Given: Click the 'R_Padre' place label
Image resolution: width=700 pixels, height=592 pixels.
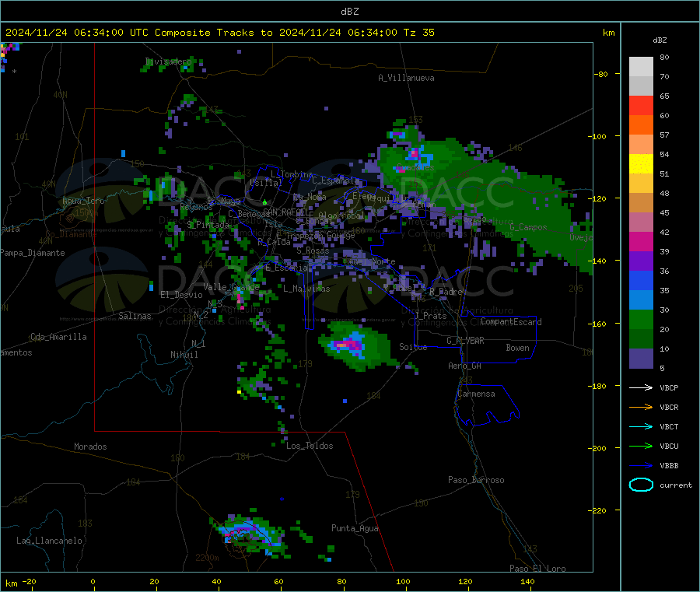Looking at the screenshot, I should coord(446,292).
